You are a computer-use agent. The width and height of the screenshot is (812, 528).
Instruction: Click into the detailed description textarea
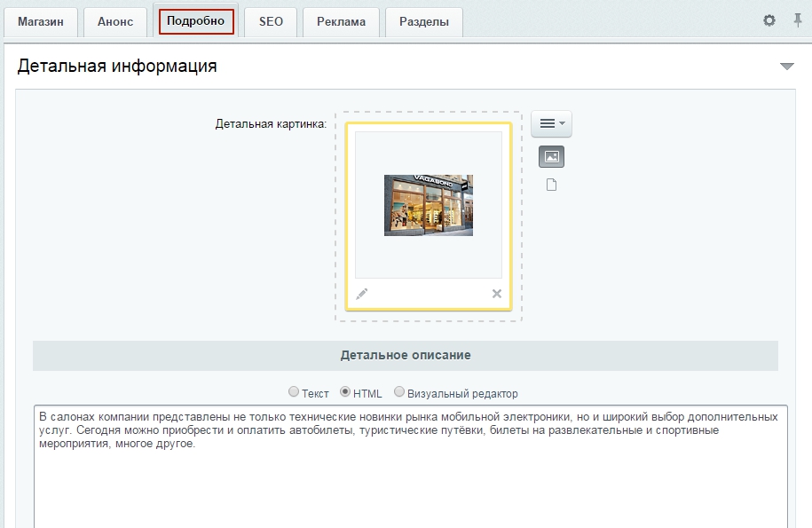(411, 466)
